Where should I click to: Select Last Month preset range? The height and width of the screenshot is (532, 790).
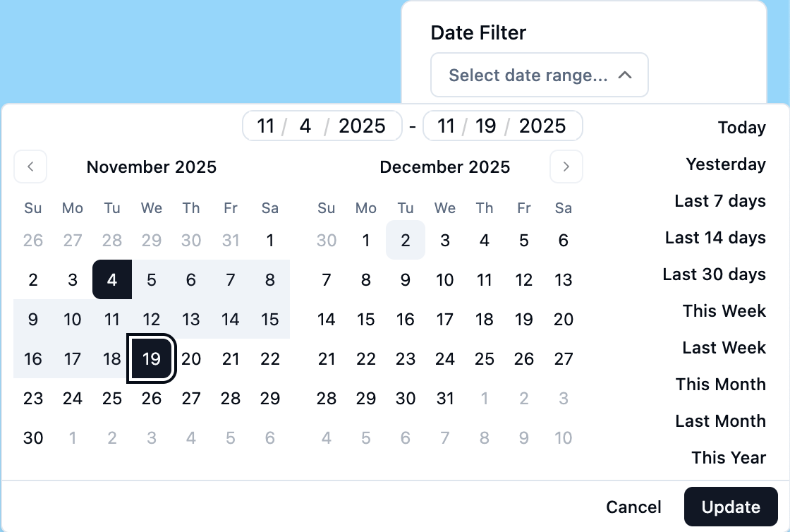pyautogui.click(x=720, y=421)
